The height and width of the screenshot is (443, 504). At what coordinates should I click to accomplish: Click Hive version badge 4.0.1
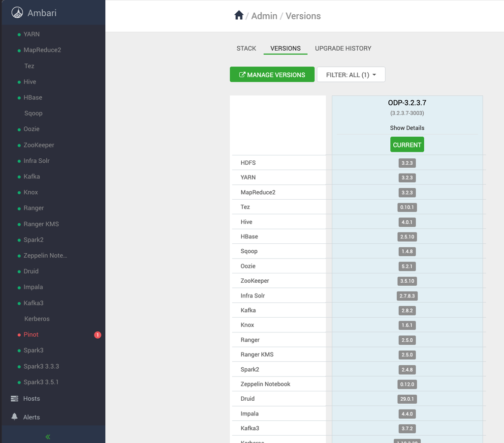tap(407, 222)
